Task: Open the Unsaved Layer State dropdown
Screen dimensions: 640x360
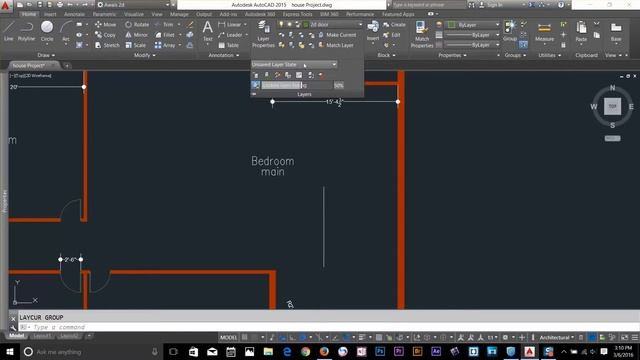Action: pyautogui.click(x=294, y=64)
